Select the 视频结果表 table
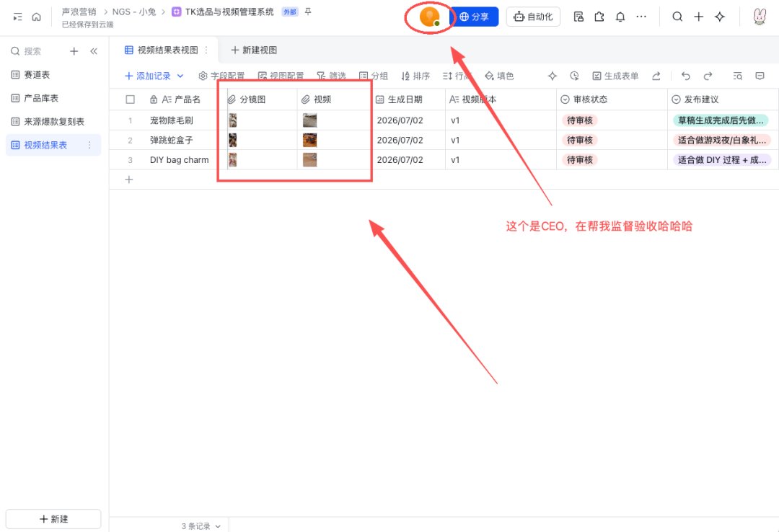Image resolution: width=779 pixels, height=532 pixels. [53, 145]
